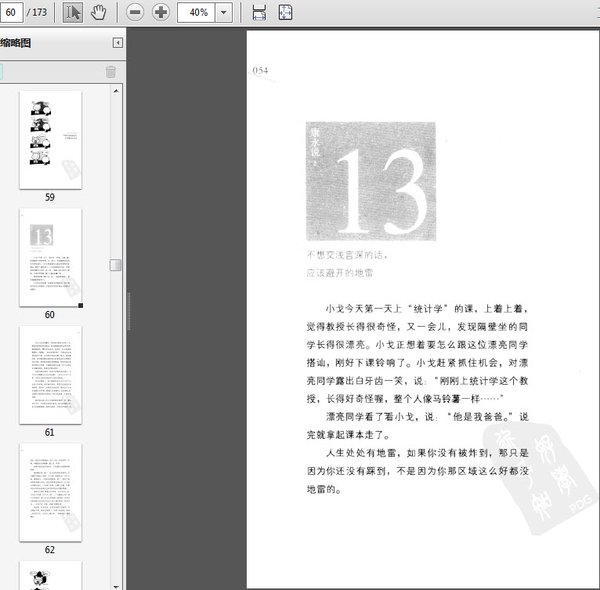The width and height of the screenshot is (600, 590).
Task: Click the trash delete icon in thumbnails panel
Action: click(x=110, y=72)
